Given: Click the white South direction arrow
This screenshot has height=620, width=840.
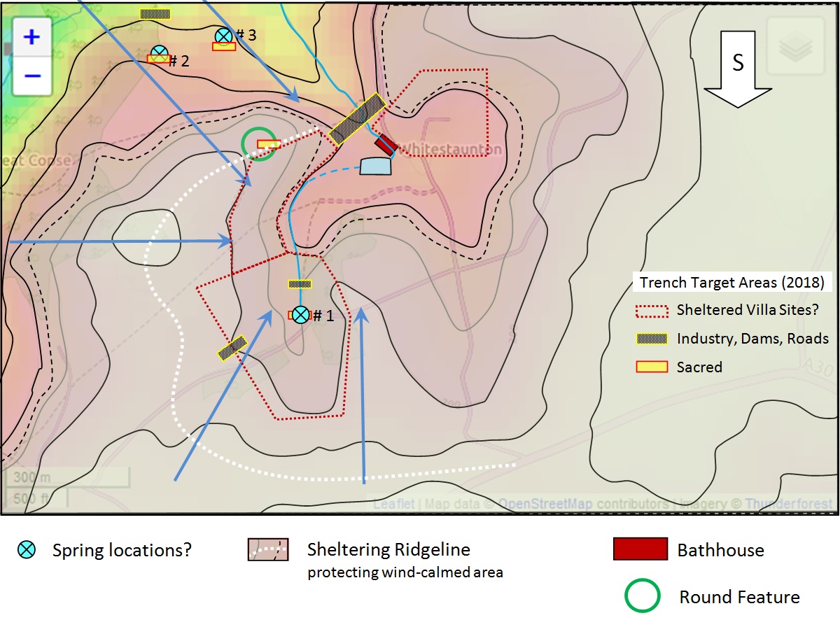Looking at the screenshot, I should point(738,70).
